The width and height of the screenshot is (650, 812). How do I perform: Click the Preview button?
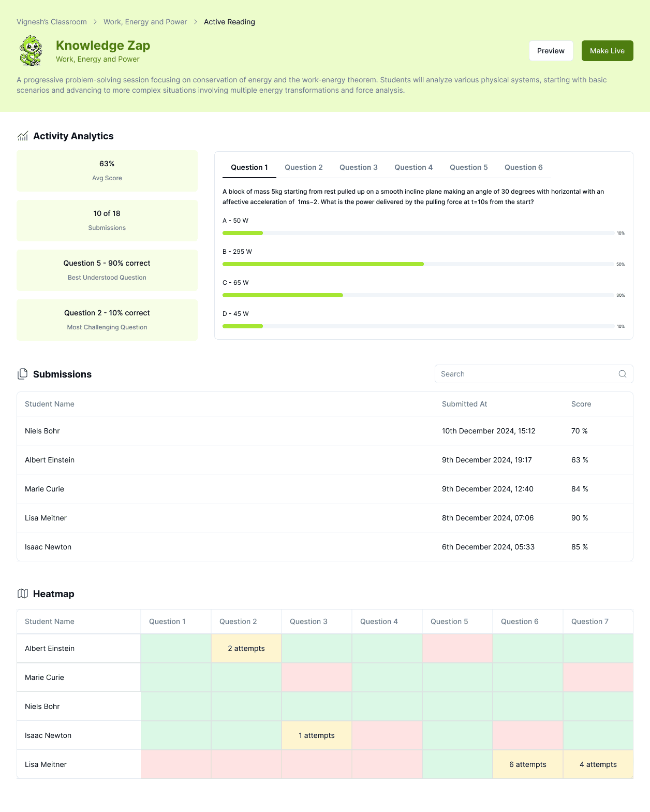551,51
